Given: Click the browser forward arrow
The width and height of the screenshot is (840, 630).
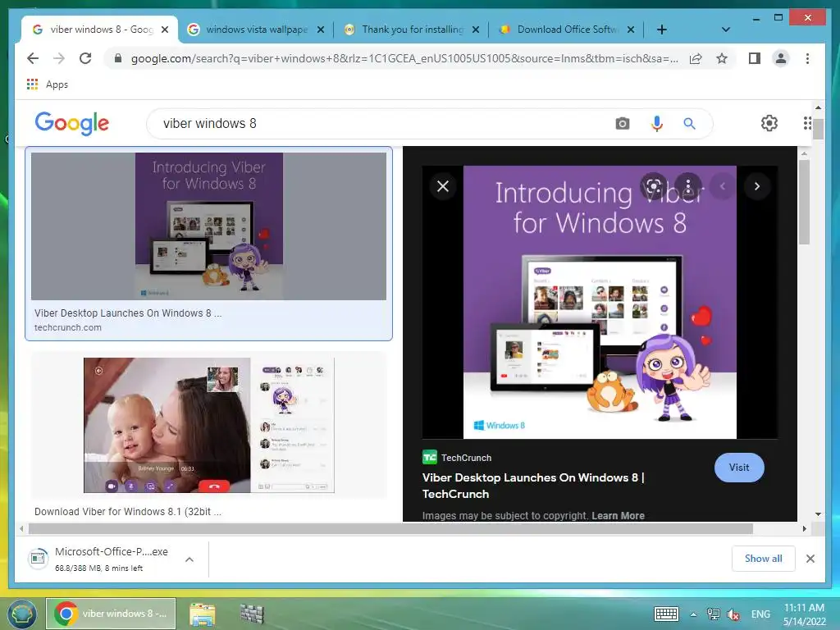Looking at the screenshot, I should [59, 58].
